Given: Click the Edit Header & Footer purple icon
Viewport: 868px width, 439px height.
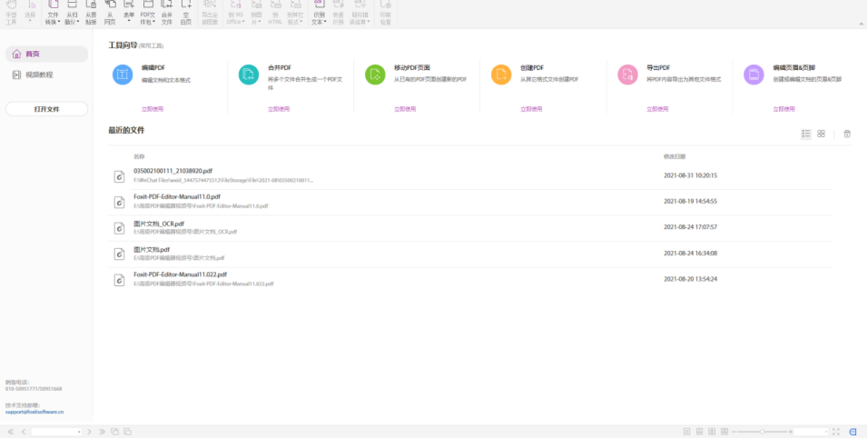Looking at the screenshot, I should coord(754,75).
